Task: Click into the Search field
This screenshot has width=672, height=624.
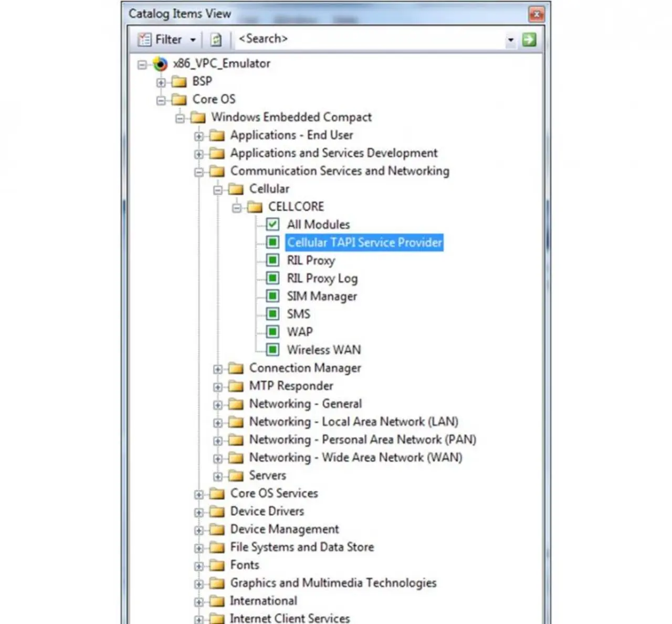Action: 370,39
